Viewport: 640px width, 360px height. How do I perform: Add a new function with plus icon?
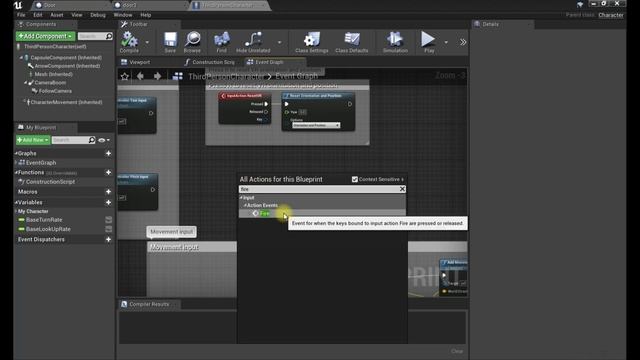click(x=108, y=172)
